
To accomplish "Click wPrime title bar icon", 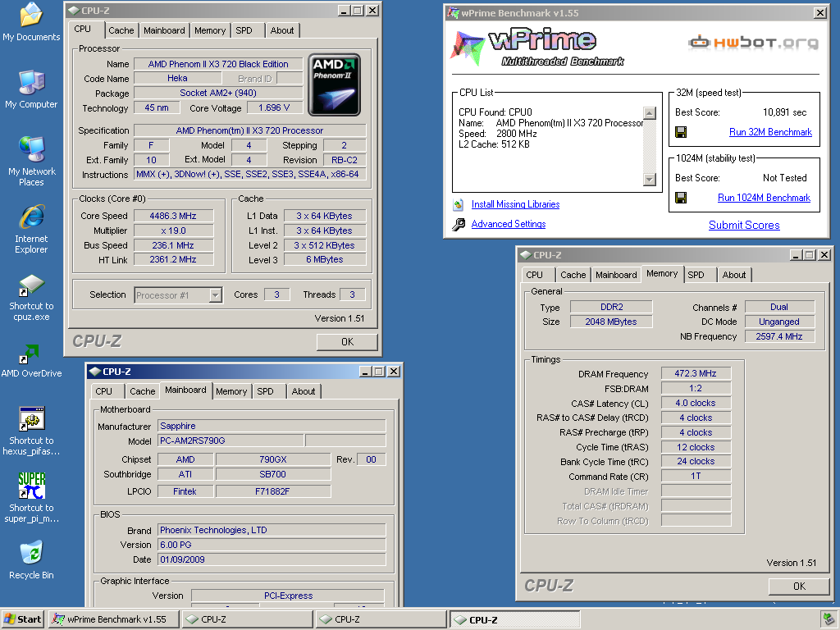I will tap(453, 13).
